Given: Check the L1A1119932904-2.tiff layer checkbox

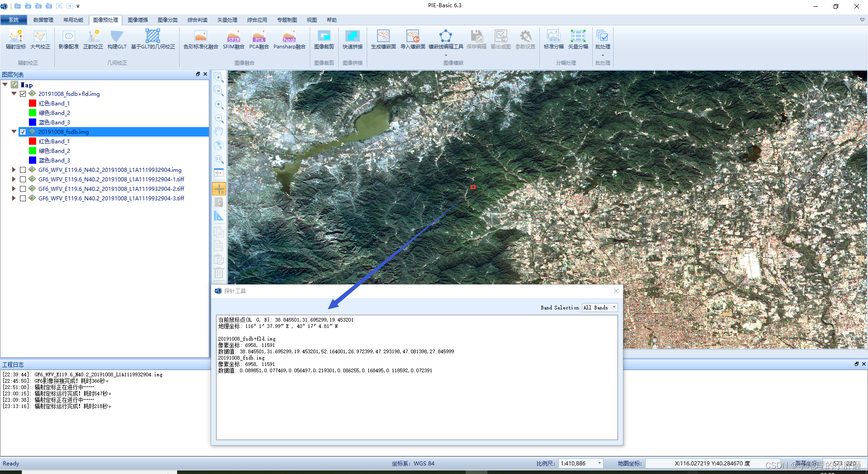Looking at the screenshot, I should (x=23, y=189).
